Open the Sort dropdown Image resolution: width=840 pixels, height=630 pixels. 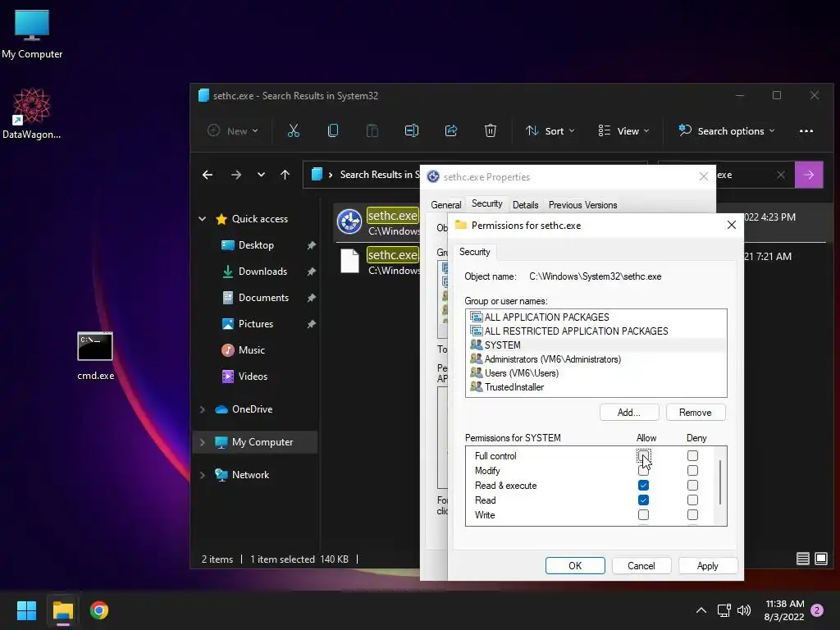coord(550,130)
